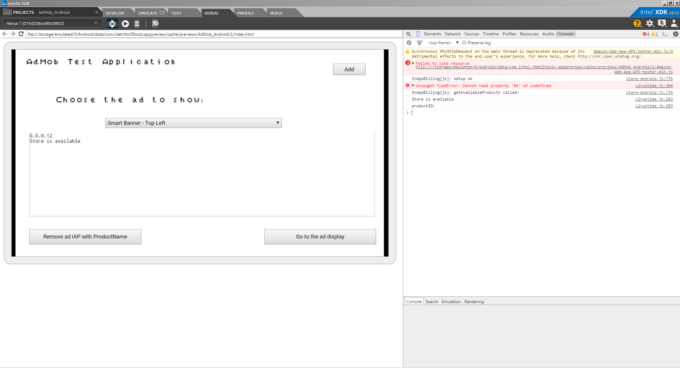This screenshot has width=680, height=368.
Task: Switch to the TEST tab
Action: click(x=177, y=13)
